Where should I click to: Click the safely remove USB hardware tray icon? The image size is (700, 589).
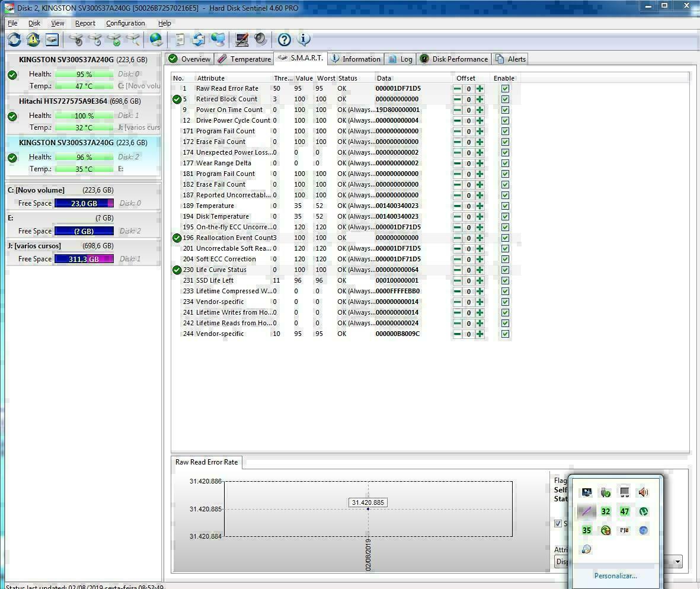tap(605, 492)
